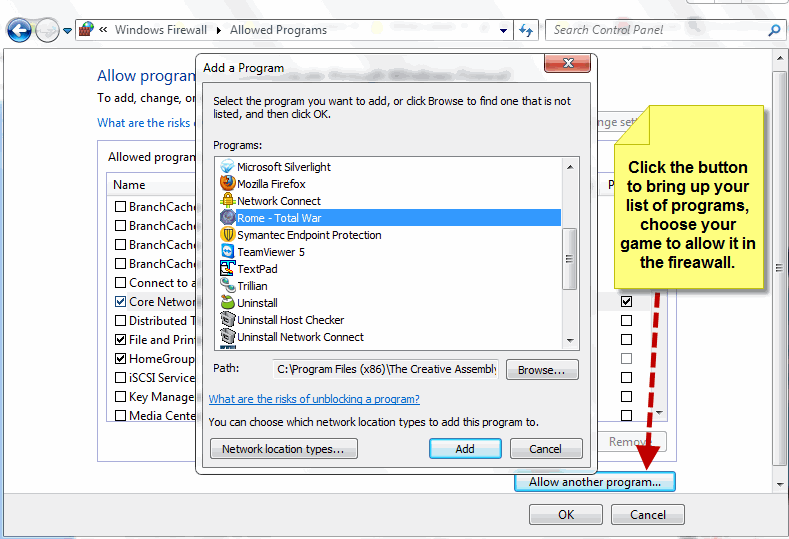Image resolution: width=789 pixels, height=539 pixels.
Task: Click Browse... to find a program
Action: [x=542, y=370]
